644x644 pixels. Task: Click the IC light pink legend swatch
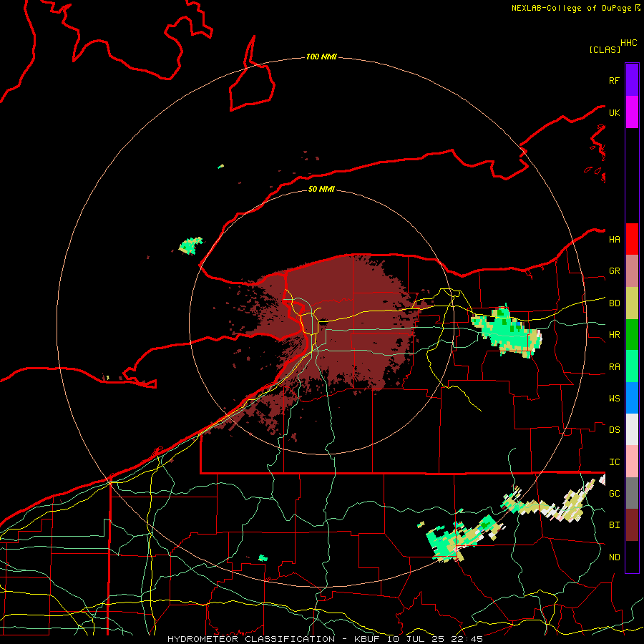click(x=632, y=462)
